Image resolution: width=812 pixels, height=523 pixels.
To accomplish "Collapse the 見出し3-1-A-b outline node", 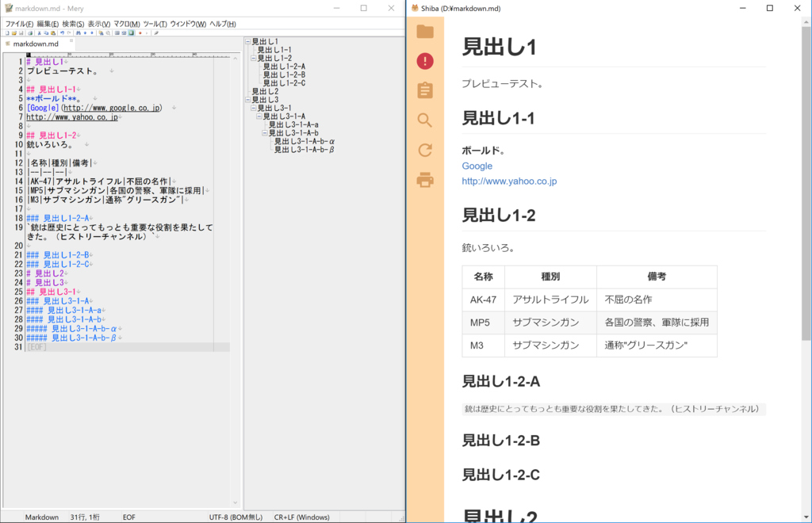I will (265, 132).
